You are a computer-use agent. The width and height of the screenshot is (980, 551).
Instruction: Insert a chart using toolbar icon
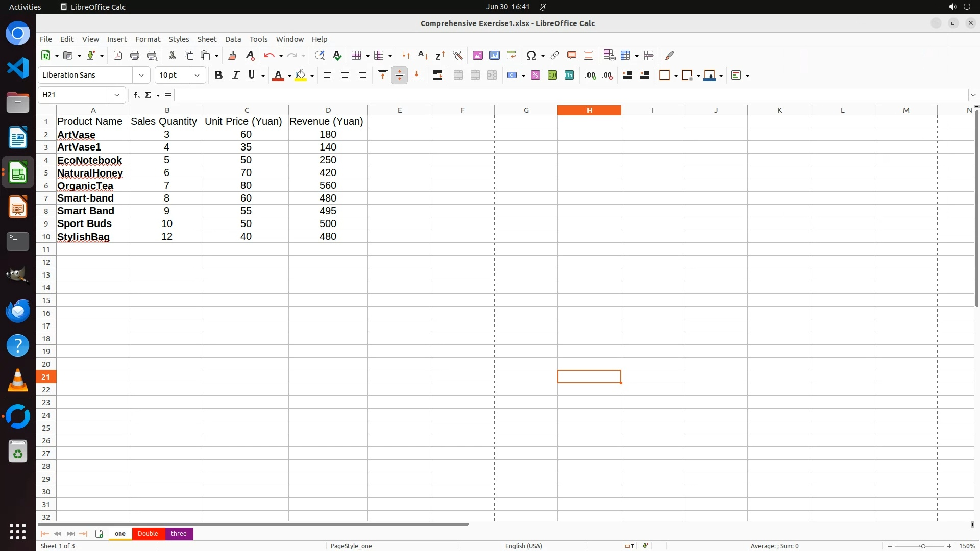pyautogui.click(x=494, y=55)
